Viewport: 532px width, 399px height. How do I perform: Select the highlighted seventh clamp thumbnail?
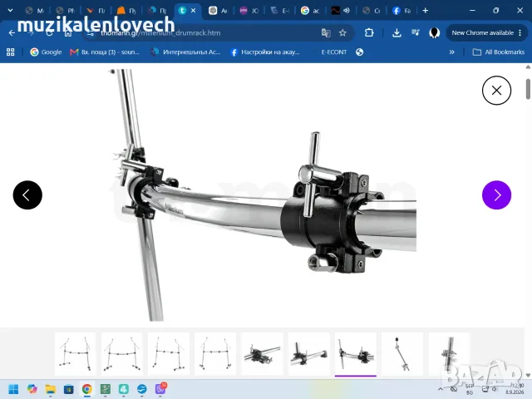(x=356, y=353)
